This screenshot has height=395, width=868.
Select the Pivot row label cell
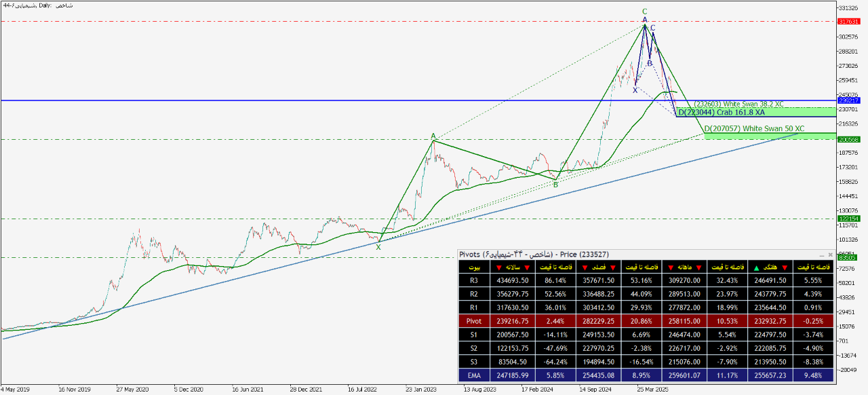(x=473, y=319)
